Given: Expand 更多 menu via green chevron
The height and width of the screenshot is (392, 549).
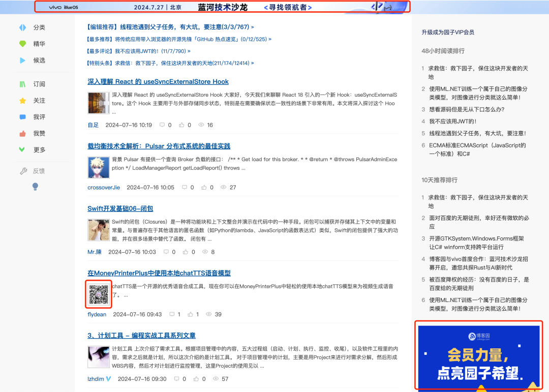Looking at the screenshot, I should pos(22,149).
